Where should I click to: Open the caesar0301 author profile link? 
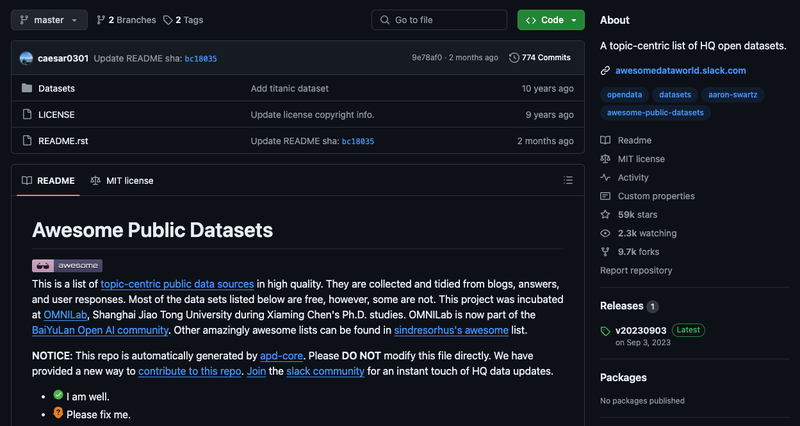63,58
